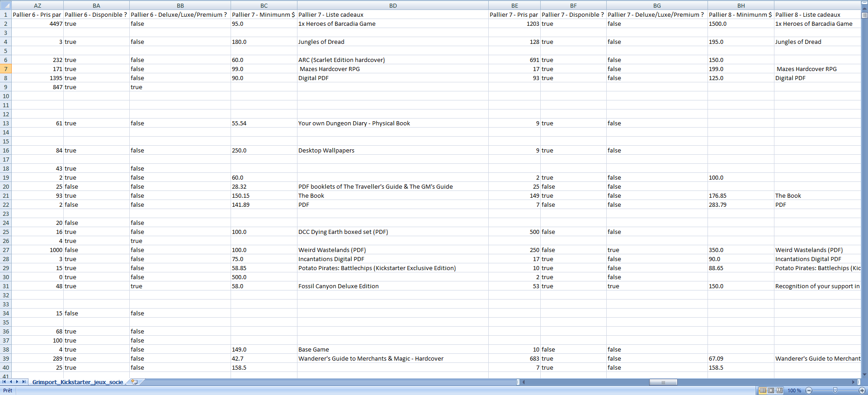Click header cell 'Pallier 7 - Minimunm $'
The height and width of the screenshot is (395, 868).
[264, 14]
